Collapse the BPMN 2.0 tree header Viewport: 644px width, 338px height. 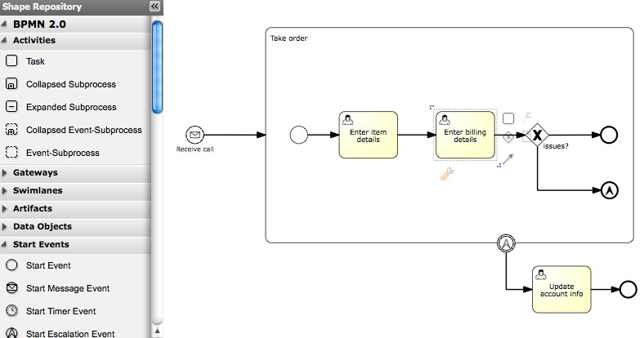[x=39, y=24]
